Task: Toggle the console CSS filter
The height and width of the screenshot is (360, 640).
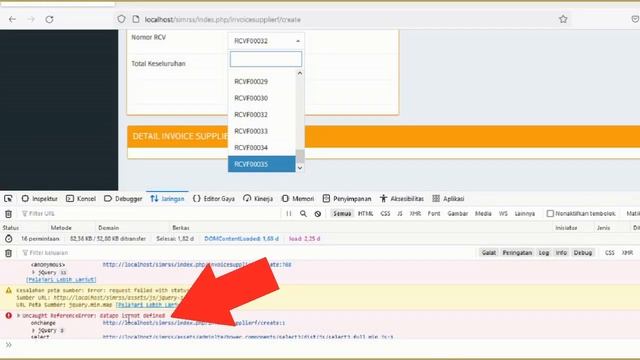Action: (x=609, y=253)
